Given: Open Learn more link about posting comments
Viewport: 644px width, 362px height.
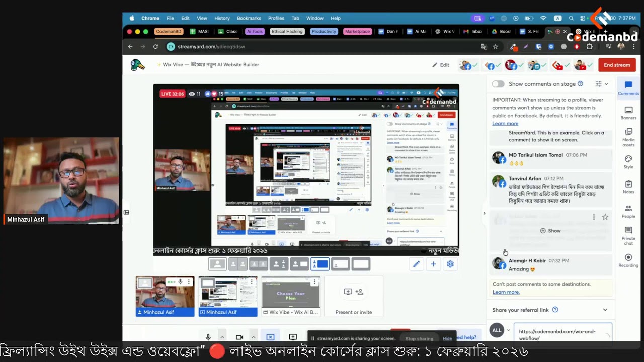Looking at the screenshot, I should (506, 292).
